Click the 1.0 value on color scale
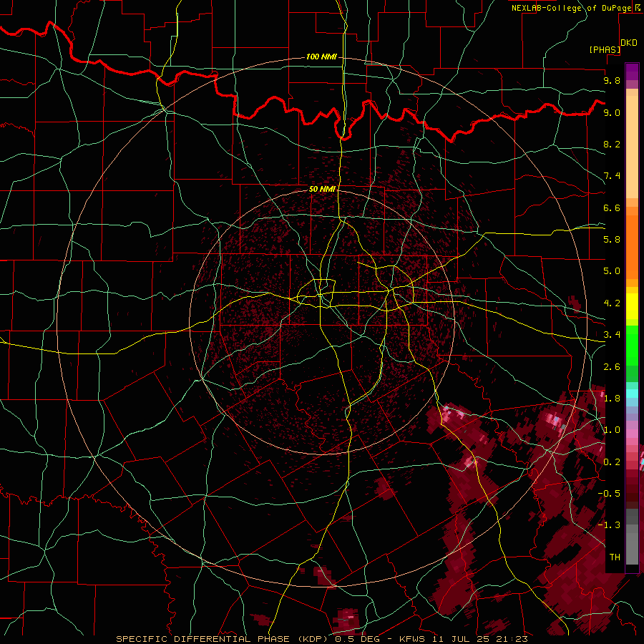 [612, 430]
